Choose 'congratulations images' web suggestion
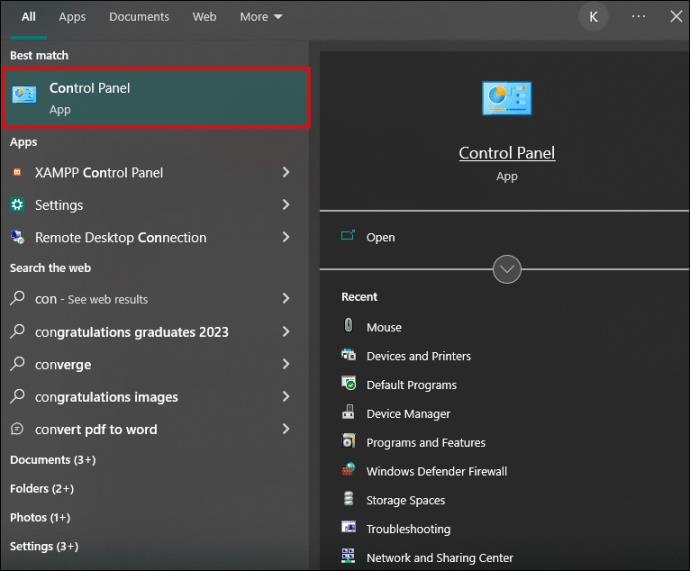 (106, 397)
